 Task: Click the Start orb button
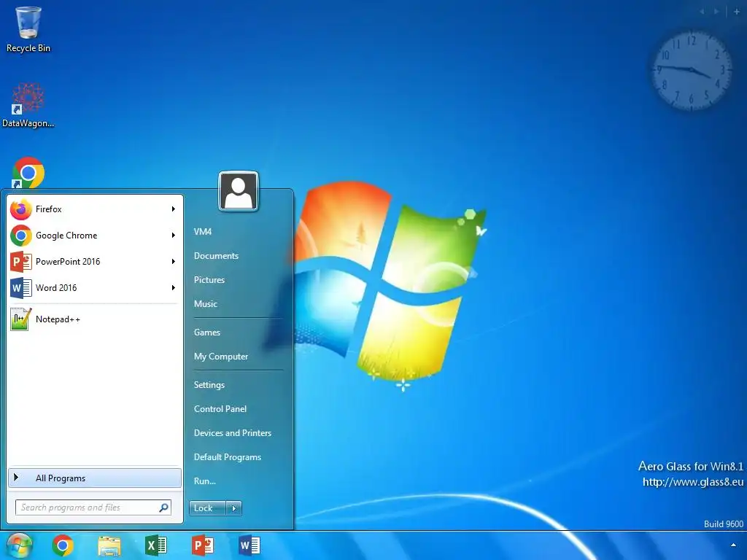point(19,545)
